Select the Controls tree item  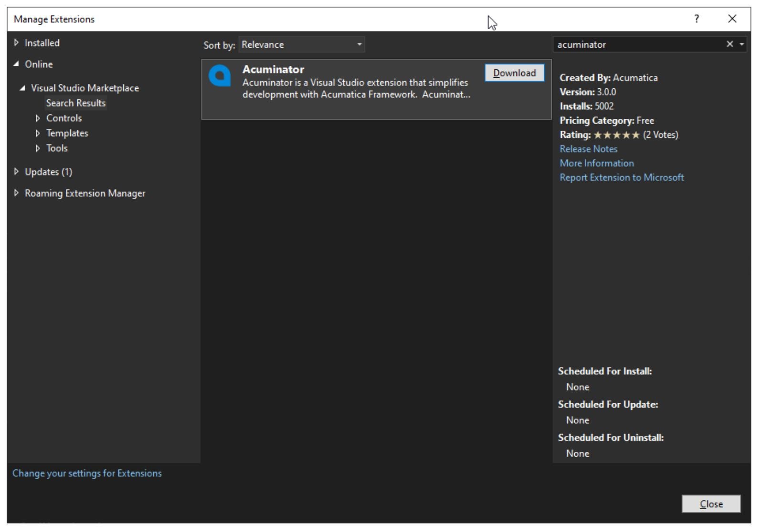click(x=64, y=118)
